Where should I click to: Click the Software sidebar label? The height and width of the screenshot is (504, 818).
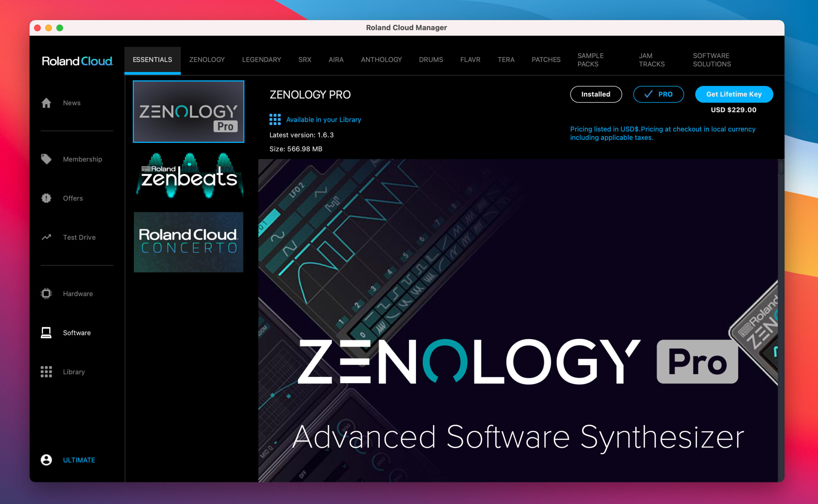[x=77, y=333]
